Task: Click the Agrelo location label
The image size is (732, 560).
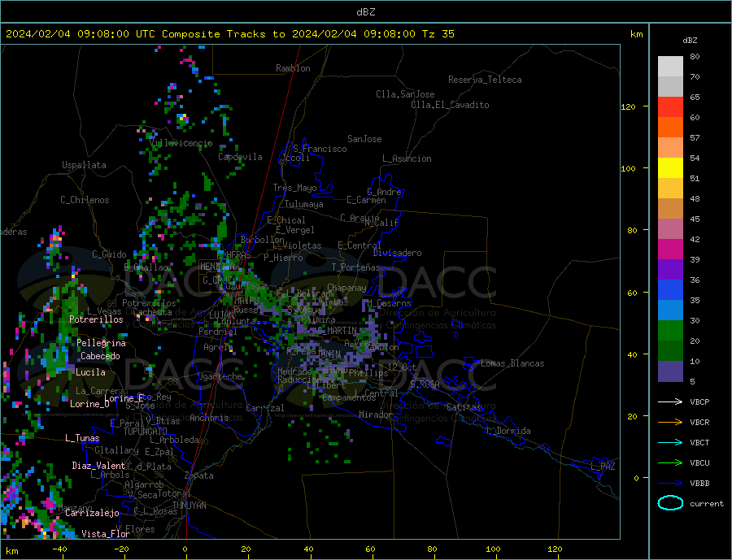Action: point(218,348)
